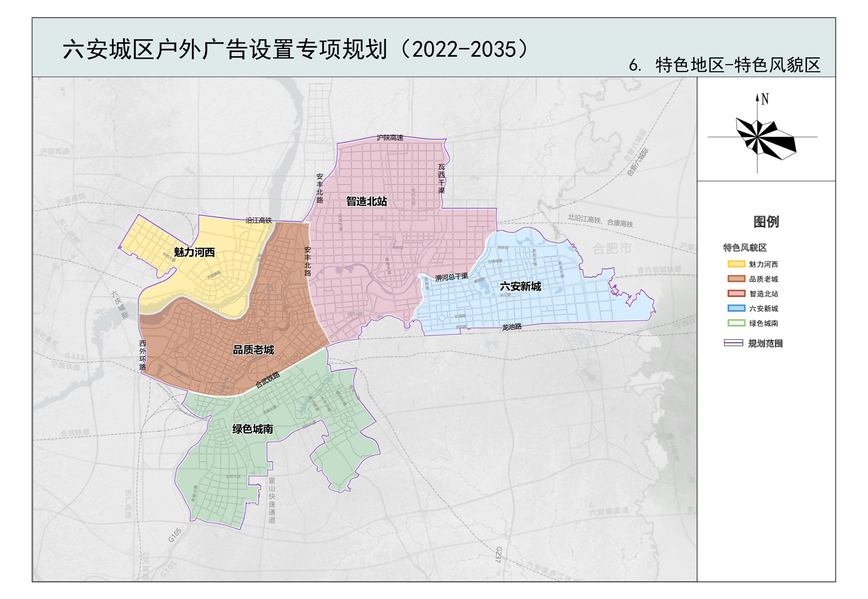Select the brown 品质老城 legend swatch
Screen dimensions: 868x599
tap(736, 279)
